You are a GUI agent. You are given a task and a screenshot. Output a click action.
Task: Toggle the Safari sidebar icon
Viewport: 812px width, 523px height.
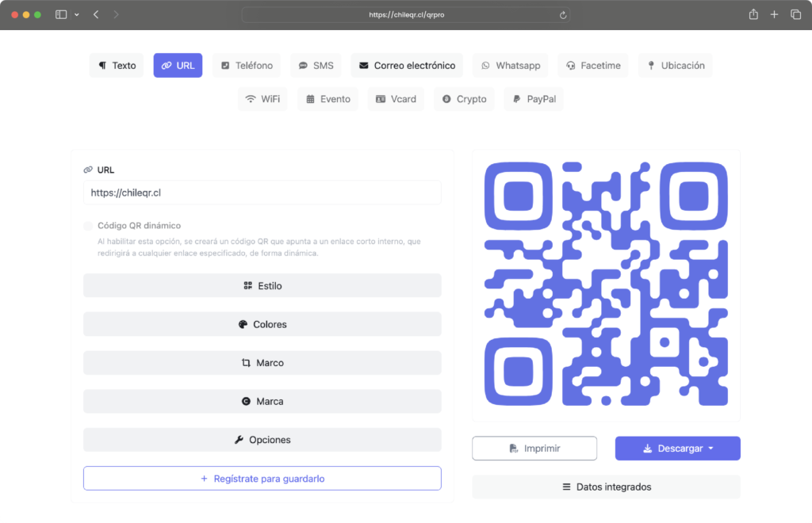pos(61,14)
